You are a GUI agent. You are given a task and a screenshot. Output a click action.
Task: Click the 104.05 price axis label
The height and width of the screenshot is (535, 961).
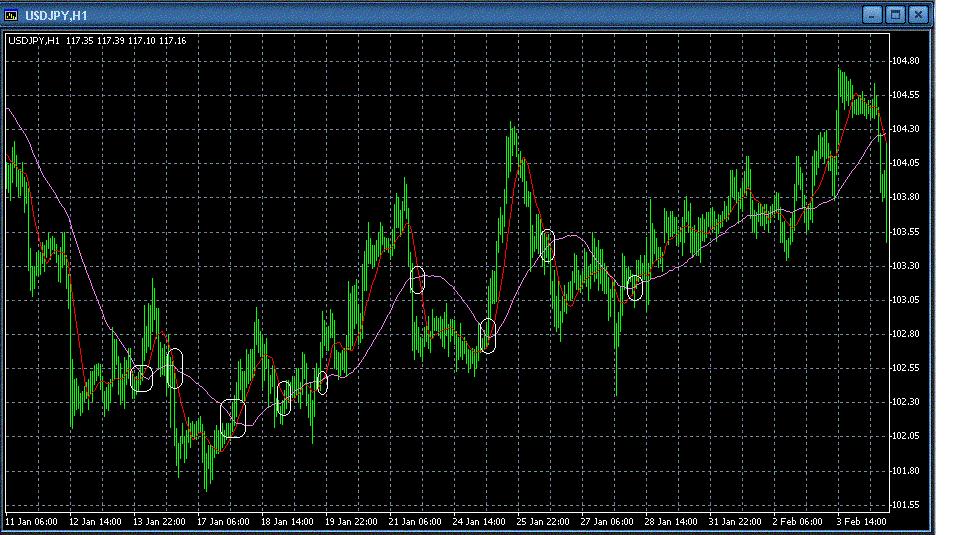click(905, 163)
